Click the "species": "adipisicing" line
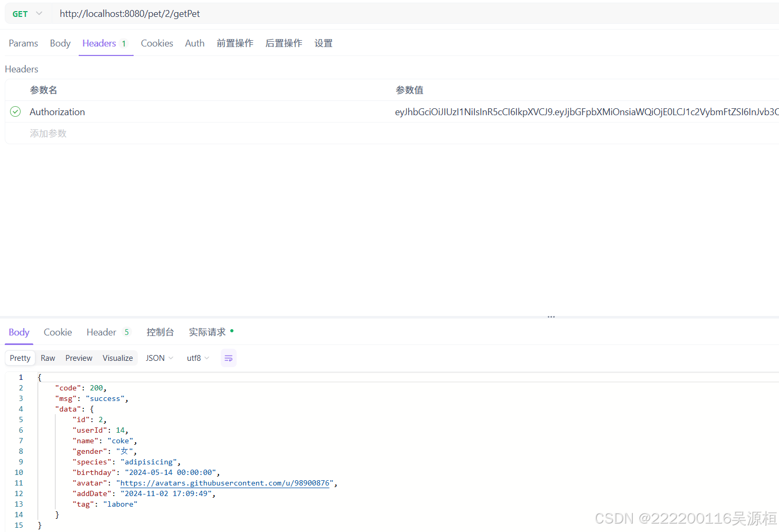Image resolution: width=779 pixels, height=532 pixels. tap(127, 462)
